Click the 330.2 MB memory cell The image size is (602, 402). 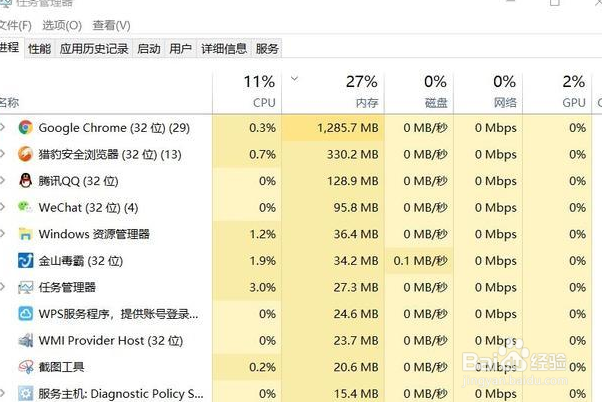click(x=333, y=154)
